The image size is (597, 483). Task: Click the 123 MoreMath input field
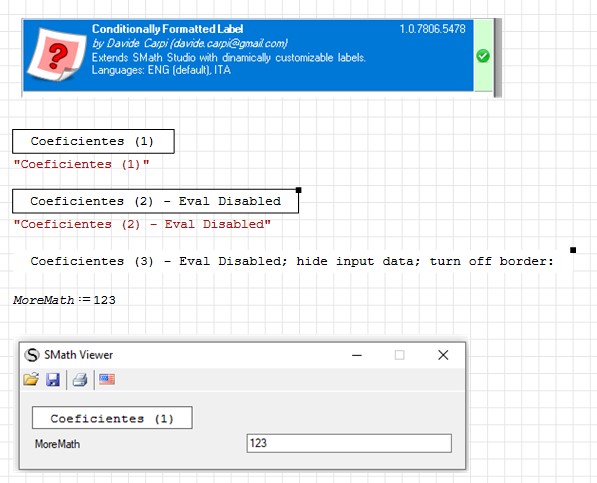349,443
